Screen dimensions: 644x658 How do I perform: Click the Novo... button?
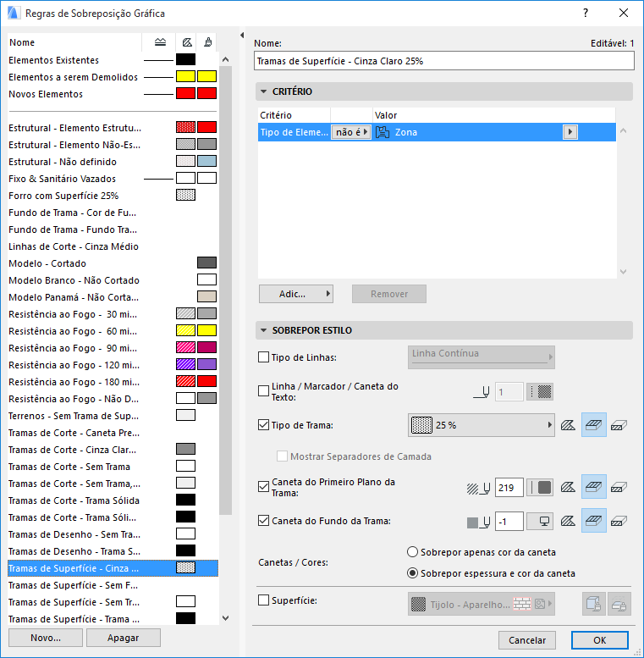[x=46, y=638]
